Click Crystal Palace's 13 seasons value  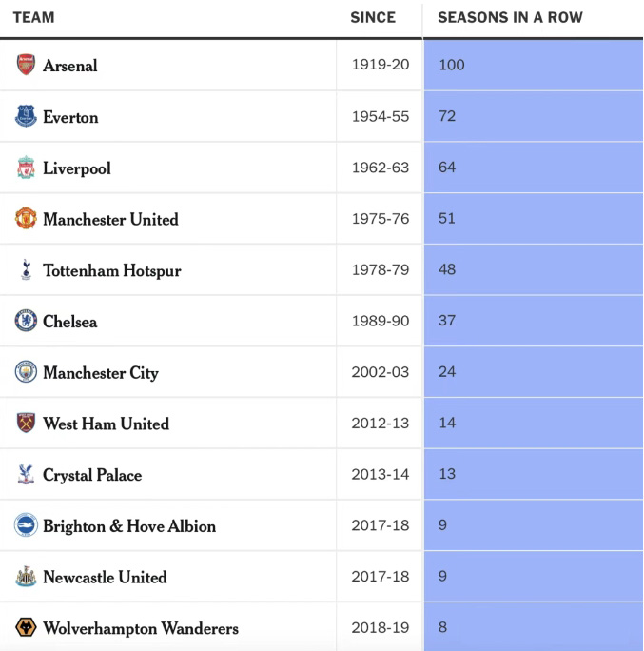click(447, 474)
